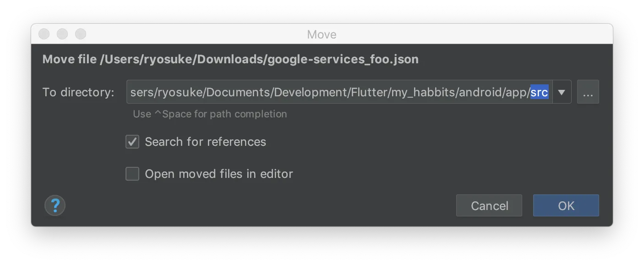This screenshot has width=644, height=265.
Task: Click 'Documents' in the directory path field
Action: tap(238, 92)
